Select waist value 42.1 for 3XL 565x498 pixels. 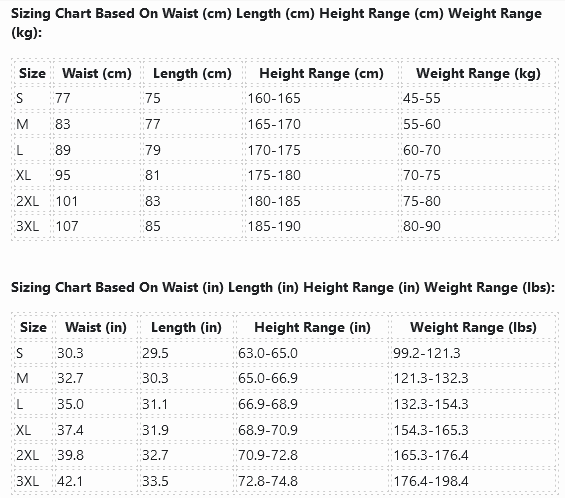pos(70,481)
